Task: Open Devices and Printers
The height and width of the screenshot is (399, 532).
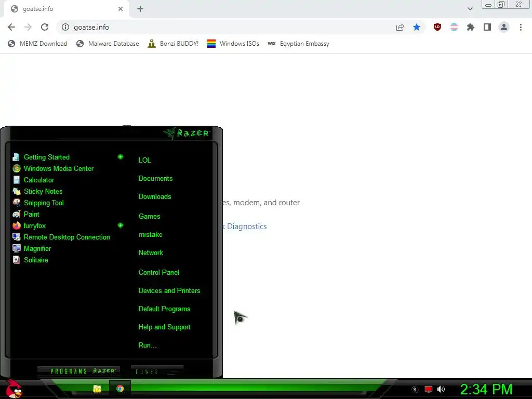Action: (x=169, y=291)
